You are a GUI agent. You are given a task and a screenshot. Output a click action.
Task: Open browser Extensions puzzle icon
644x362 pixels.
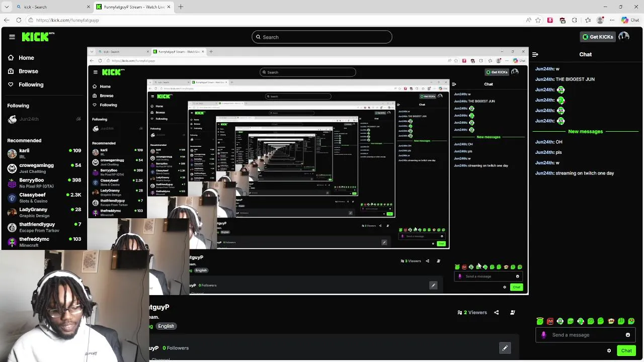coord(575,20)
